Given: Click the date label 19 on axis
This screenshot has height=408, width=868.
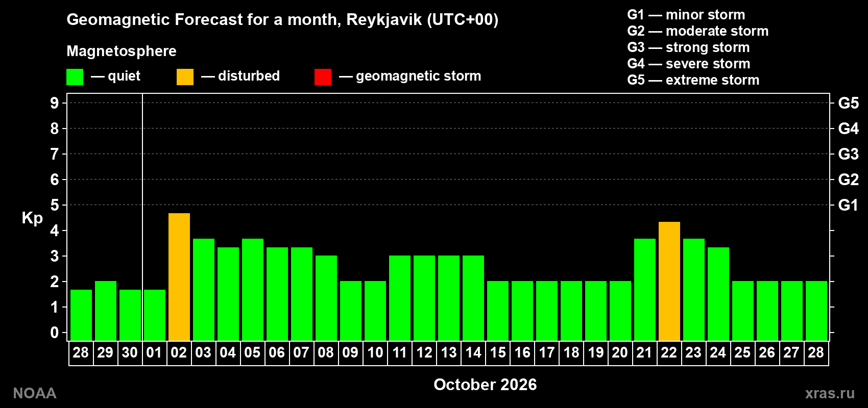Looking at the screenshot, I should (596, 352).
